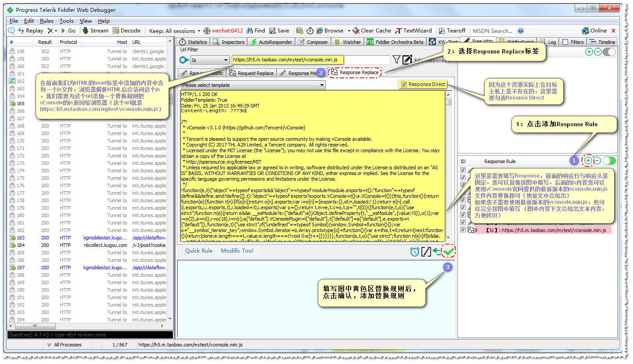Image resolution: width=633 pixels, height=364 pixels.
Task: Switch the gray request rule toggle on
Action: [609, 52]
